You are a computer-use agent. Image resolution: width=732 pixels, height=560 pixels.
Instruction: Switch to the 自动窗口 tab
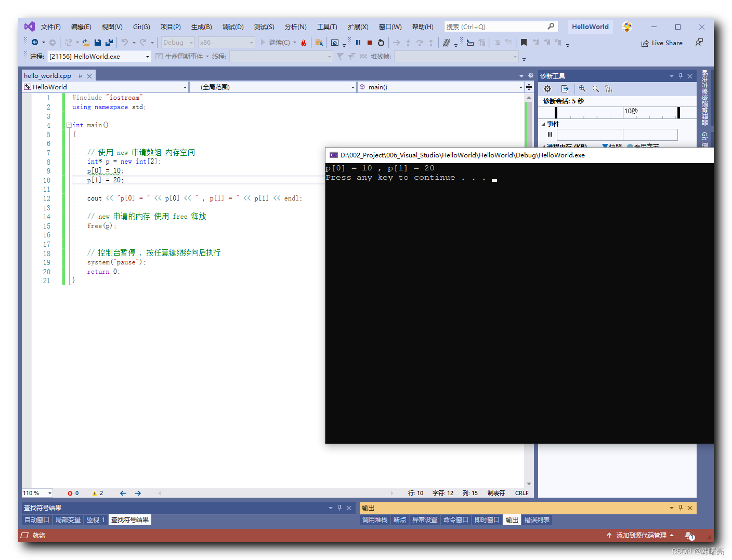click(x=37, y=520)
